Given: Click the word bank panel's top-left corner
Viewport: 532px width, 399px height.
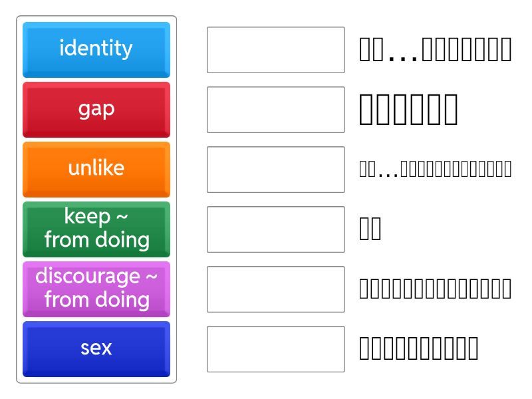Looking at the screenshot, I should (x=19, y=19).
